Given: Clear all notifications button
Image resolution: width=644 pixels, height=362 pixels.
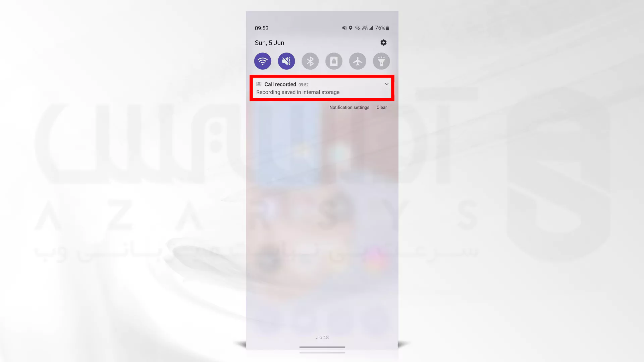Looking at the screenshot, I should [381, 107].
